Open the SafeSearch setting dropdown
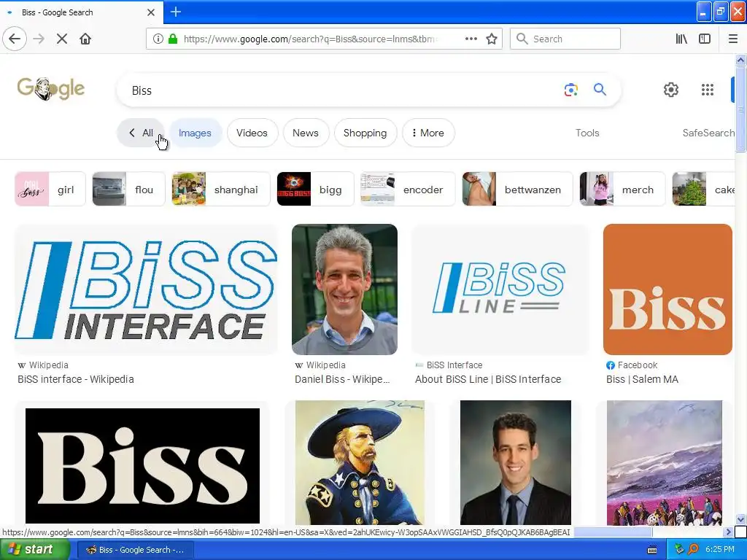The image size is (747, 560). [x=708, y=133]
